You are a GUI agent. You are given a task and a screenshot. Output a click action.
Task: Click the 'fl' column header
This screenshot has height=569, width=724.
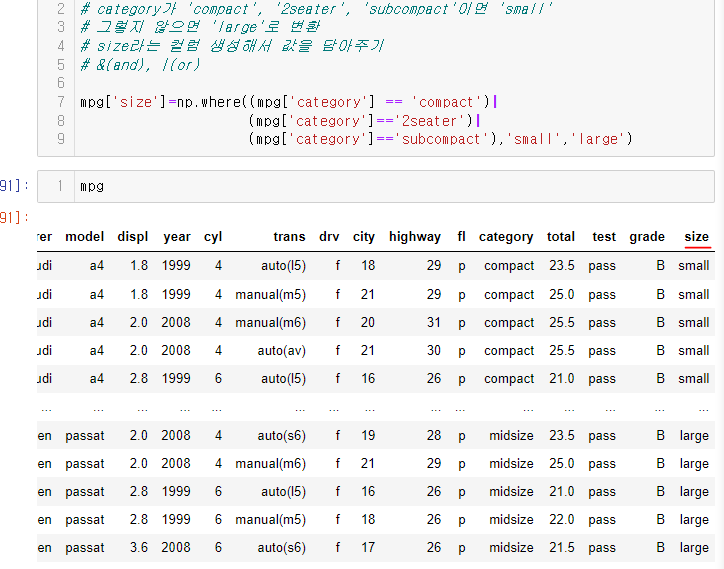(x=461, y=237)
